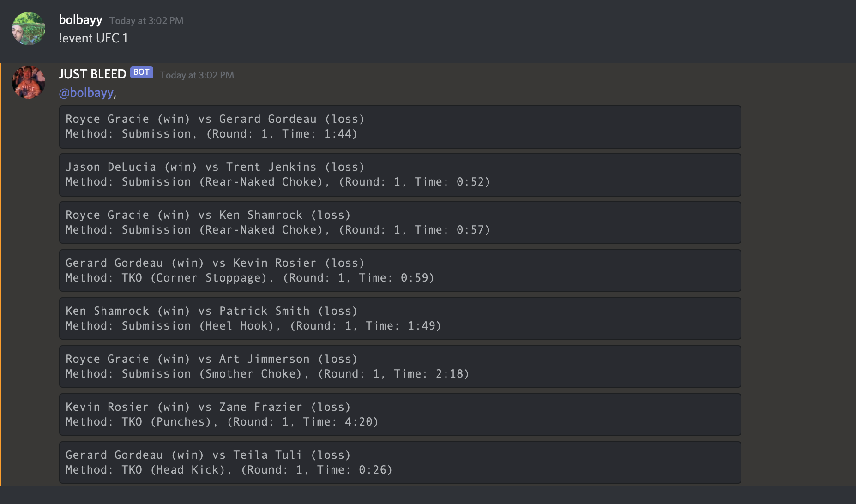Click the "!event UFC 1" command message
Screen dimensions: 856x504
(x=93, y=38)
